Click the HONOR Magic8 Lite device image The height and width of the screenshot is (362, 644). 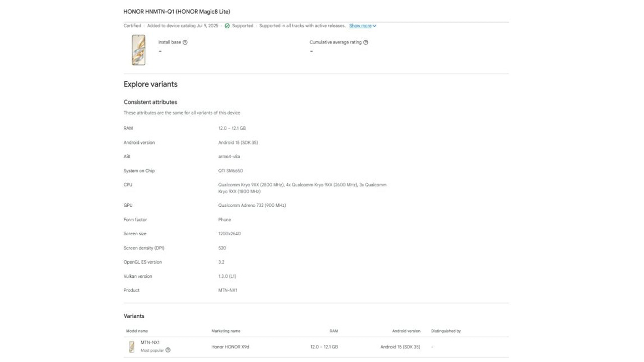(138, 50)
